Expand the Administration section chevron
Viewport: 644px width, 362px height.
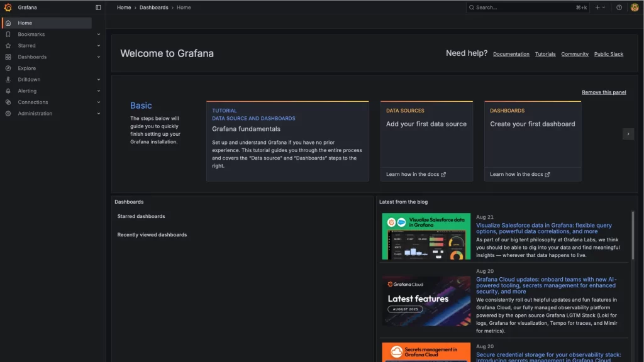pyautogui.click(x=99, y=114)
